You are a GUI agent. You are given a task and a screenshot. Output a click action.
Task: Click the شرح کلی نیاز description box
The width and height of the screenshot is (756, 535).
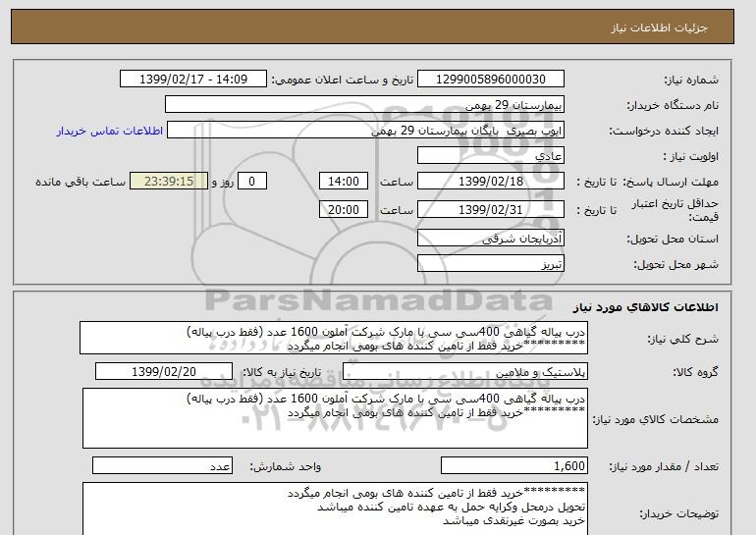coord(334,338)
